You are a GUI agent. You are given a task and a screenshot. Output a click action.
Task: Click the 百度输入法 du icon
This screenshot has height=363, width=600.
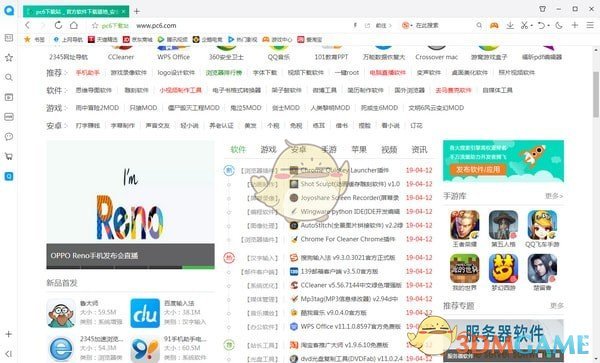click(x=145, y=313)
